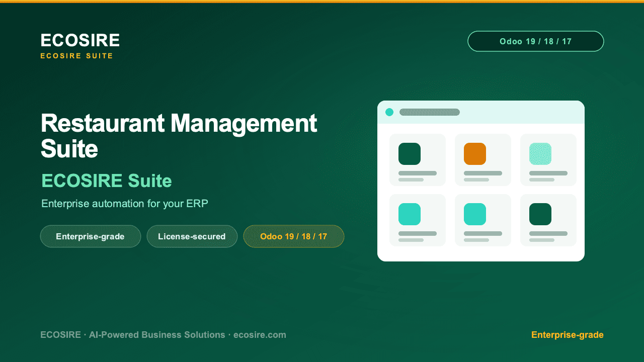
Task: Click the orange 'Enterprise-grade' footer text
Action: (x=568, y=335)
